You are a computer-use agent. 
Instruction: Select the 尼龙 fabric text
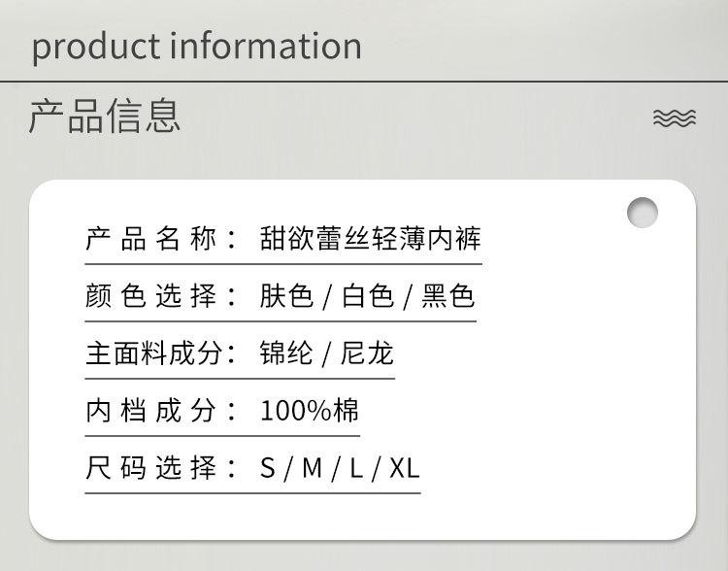point(368,353)
